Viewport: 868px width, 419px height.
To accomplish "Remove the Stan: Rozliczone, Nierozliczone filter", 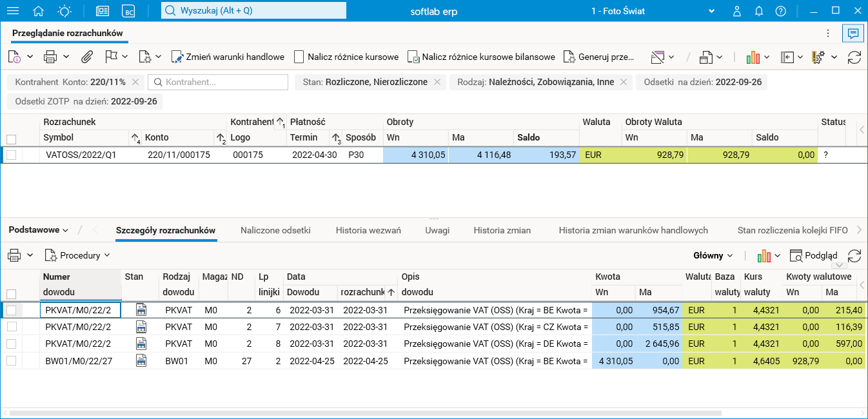I will click(x=437, y=82).
